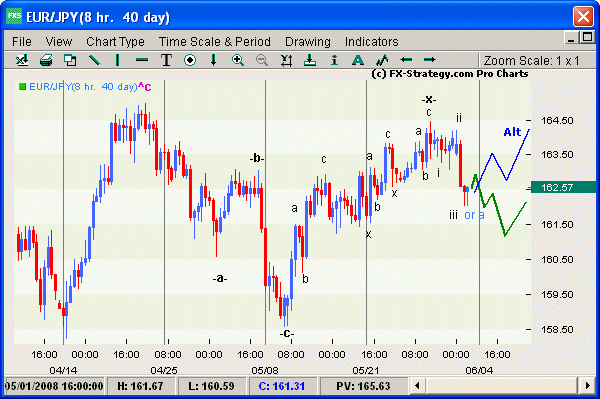Click the H: 161.67 status field
The width and height of the screenshot is (600, 399).
(140, 386)
